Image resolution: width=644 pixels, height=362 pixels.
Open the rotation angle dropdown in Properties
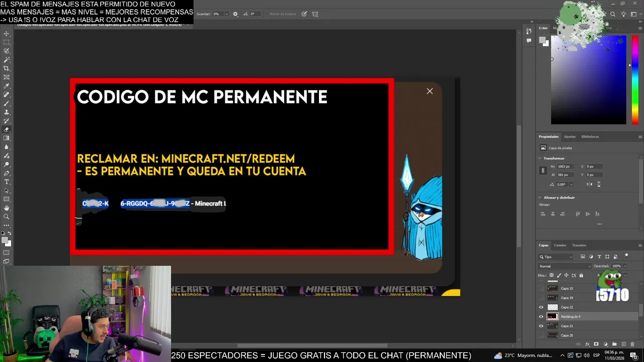point(571,185)
